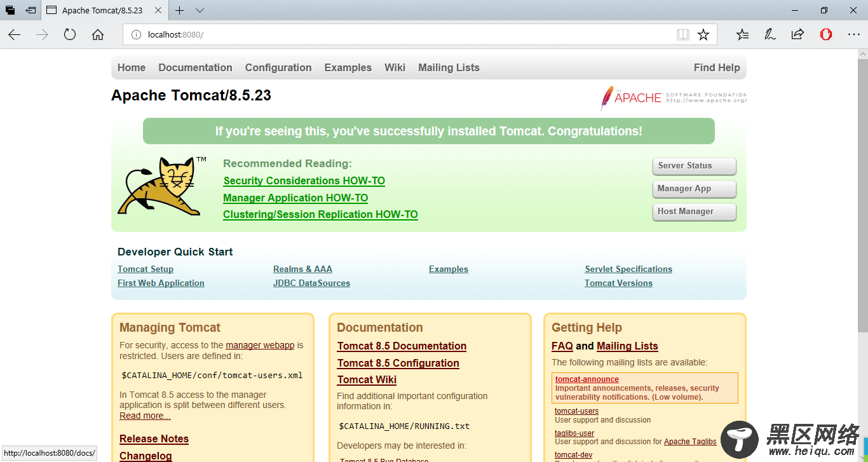Open Security Considerations HOW-TO link
Screen dimensions: 868x462
[304, 181]
